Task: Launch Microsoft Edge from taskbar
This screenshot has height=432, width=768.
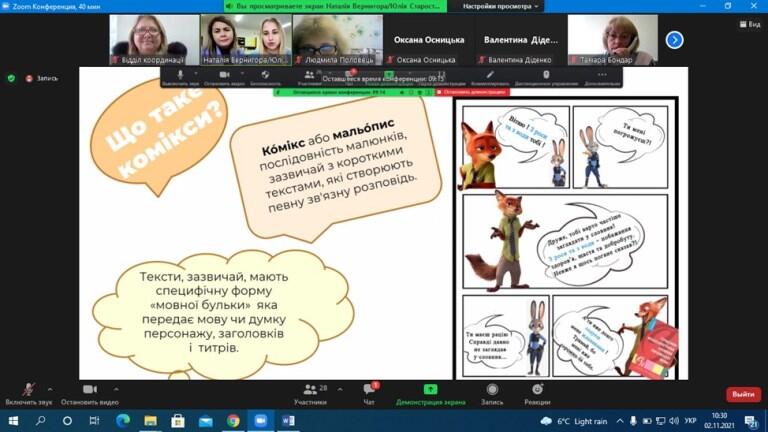Action: coord(123,421)
